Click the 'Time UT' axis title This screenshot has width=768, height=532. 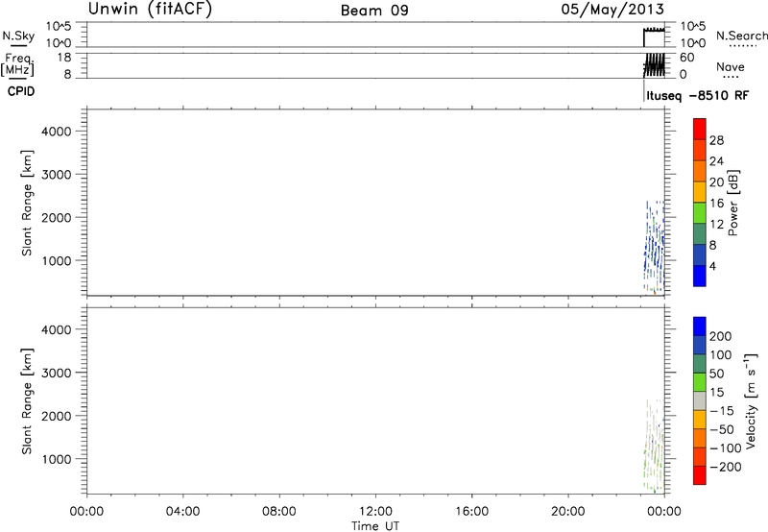pyautogui.click(x=375, y=526)
